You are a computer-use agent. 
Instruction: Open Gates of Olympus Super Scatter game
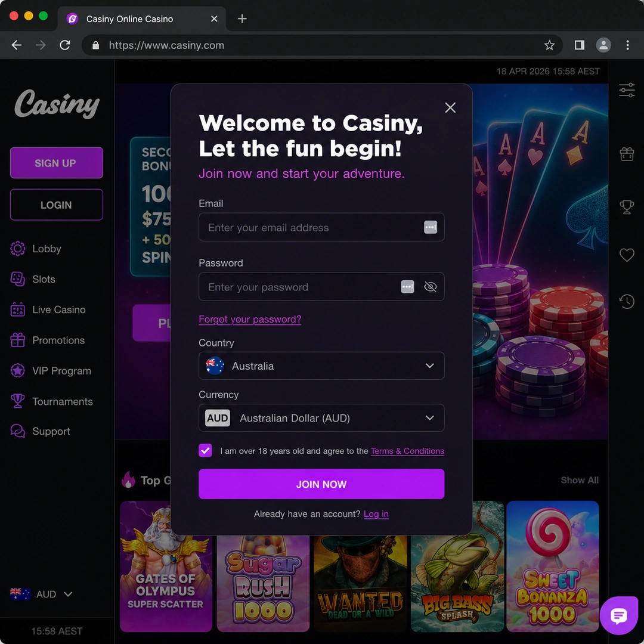(166, 566)
